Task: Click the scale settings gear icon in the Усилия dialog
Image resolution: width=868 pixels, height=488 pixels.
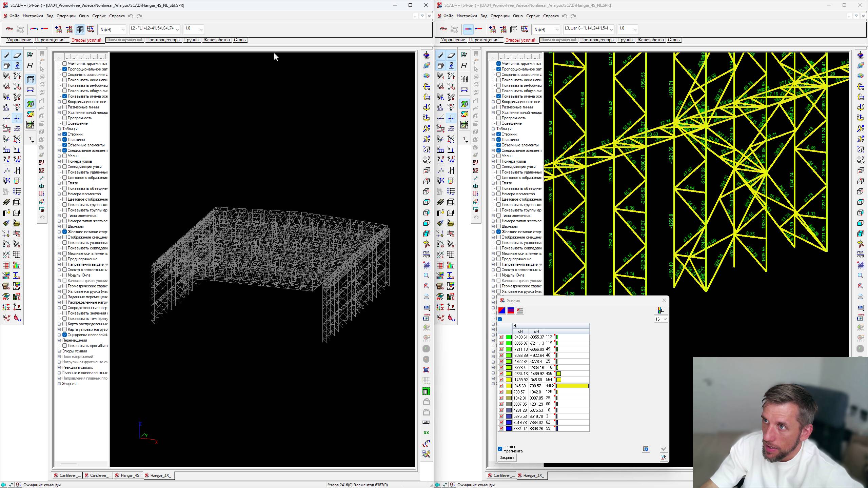Action: coord(646,449)
